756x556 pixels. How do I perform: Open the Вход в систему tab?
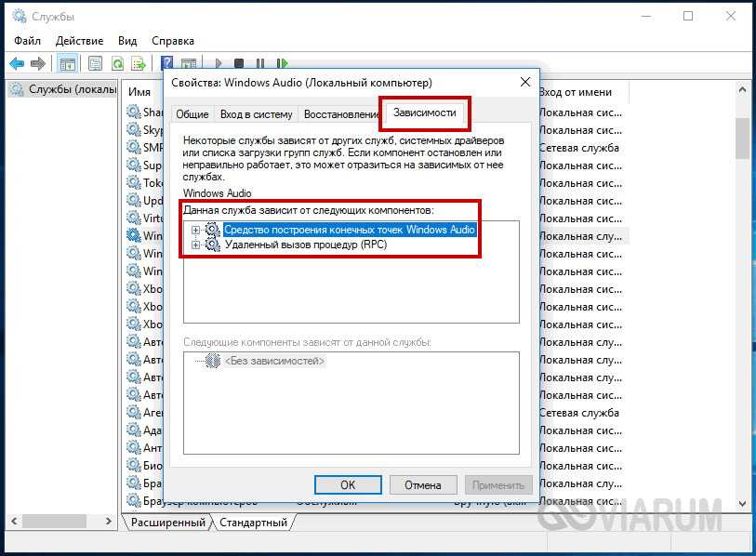[x=256, y=114]
